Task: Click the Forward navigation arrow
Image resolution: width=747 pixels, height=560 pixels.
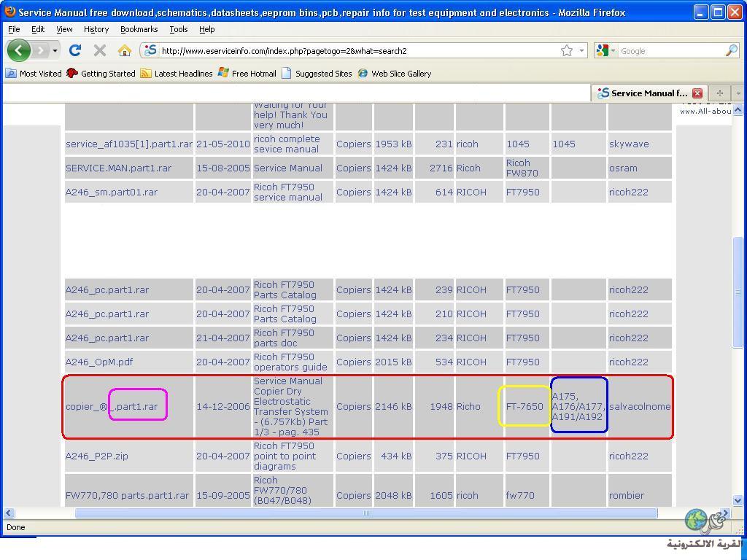Action: pos(41,50)
